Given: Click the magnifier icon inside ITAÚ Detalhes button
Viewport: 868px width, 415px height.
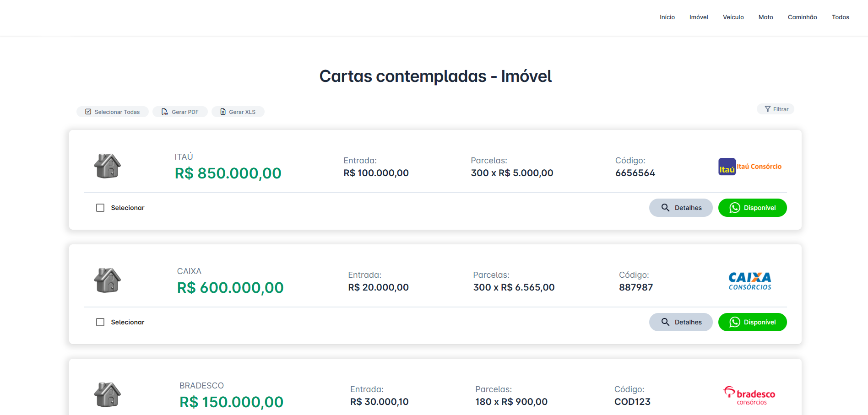Looking at the screenshot, I should coord(666,208).
